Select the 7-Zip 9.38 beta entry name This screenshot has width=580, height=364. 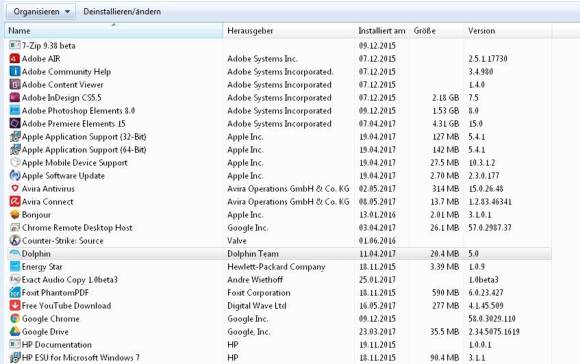[x=48, y=46]
